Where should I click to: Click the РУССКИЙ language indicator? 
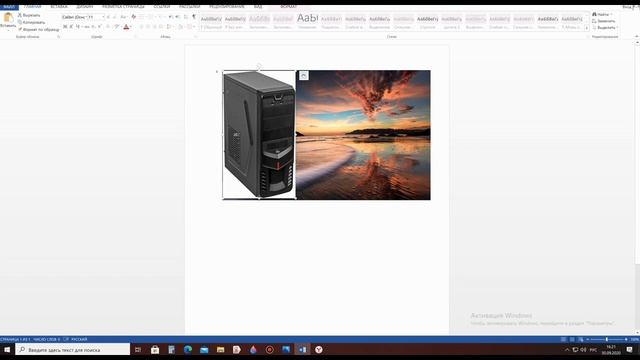[x=79, y=340]
